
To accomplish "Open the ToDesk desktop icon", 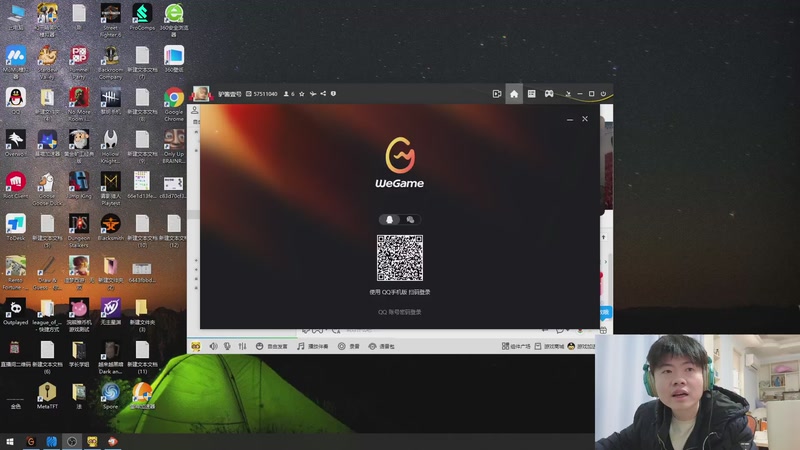I will (x=16, y=228).
